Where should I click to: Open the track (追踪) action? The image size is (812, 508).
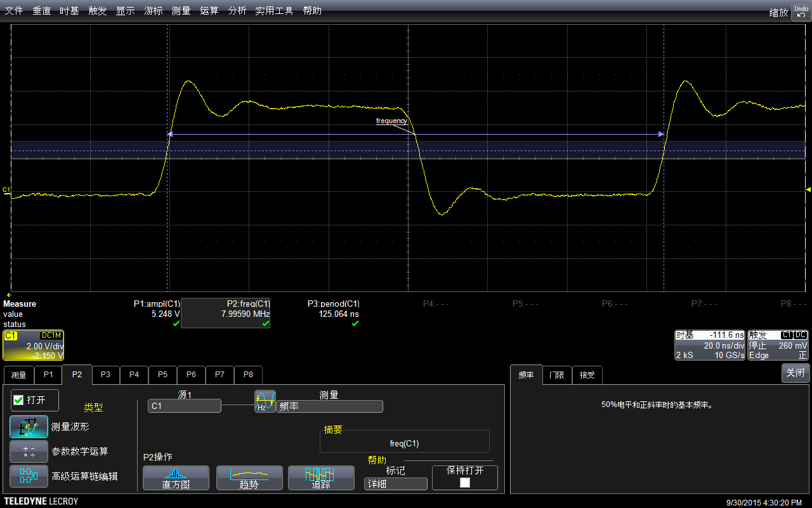coord(321,478)
